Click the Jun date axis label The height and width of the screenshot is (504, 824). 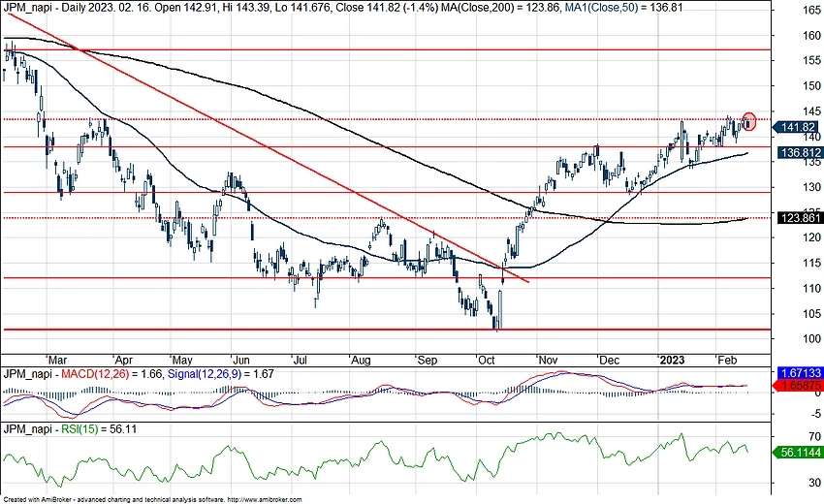pyautogui.click(x=240, y=360)
